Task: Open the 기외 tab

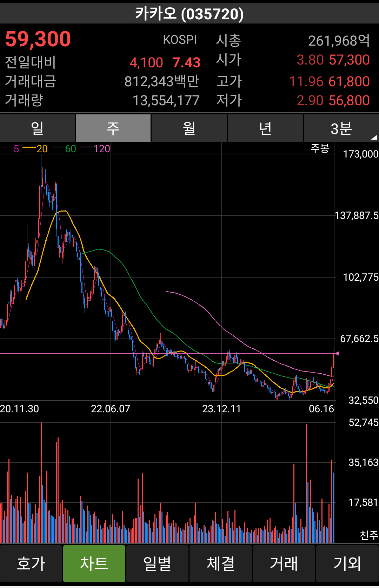Action: point(347,564)
